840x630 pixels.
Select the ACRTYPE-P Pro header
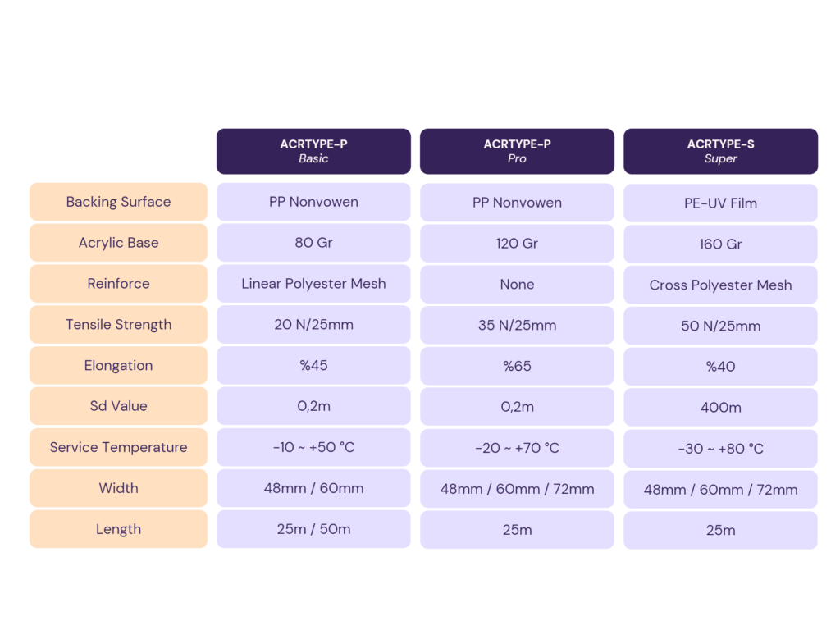pyautogui.click(x=517, y=151)
